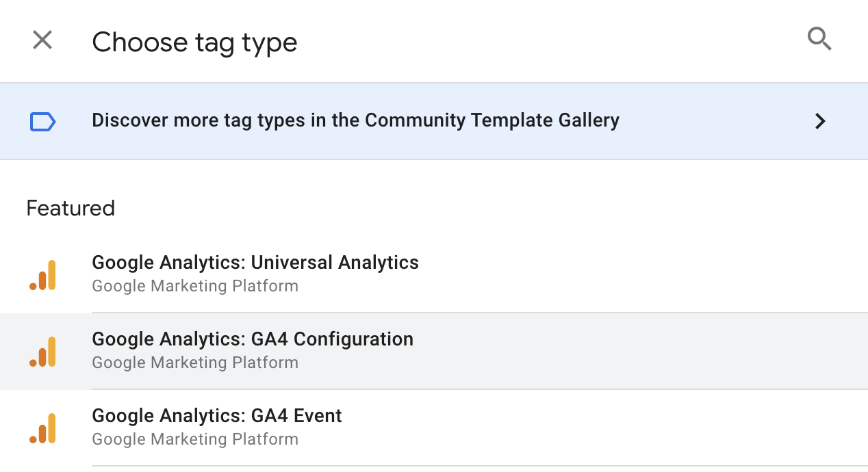This screenshot has width=868, height=472.
Task: Open the Discover more tag types link
Action: (x=355, y=120)
